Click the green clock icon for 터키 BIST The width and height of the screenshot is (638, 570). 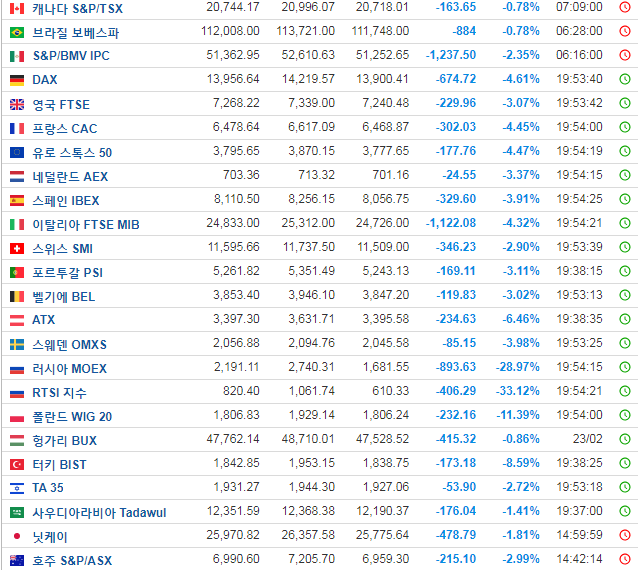(x=625, y=463)
